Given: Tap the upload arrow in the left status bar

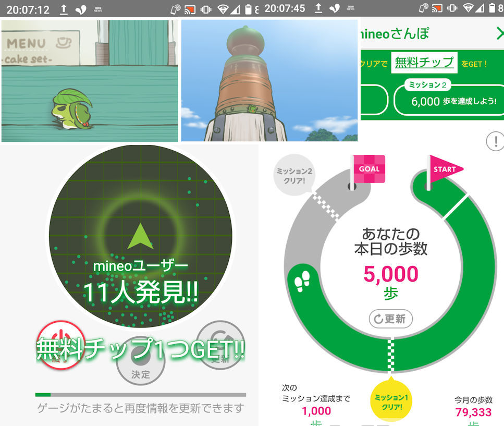Looking at the screenshot, I should click(64, 9).
